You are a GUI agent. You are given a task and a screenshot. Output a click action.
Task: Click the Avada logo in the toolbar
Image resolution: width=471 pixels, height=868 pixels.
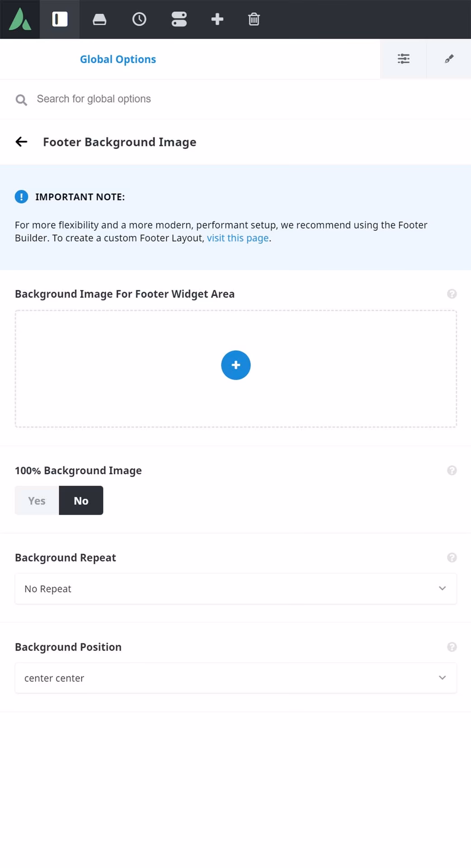20,19
